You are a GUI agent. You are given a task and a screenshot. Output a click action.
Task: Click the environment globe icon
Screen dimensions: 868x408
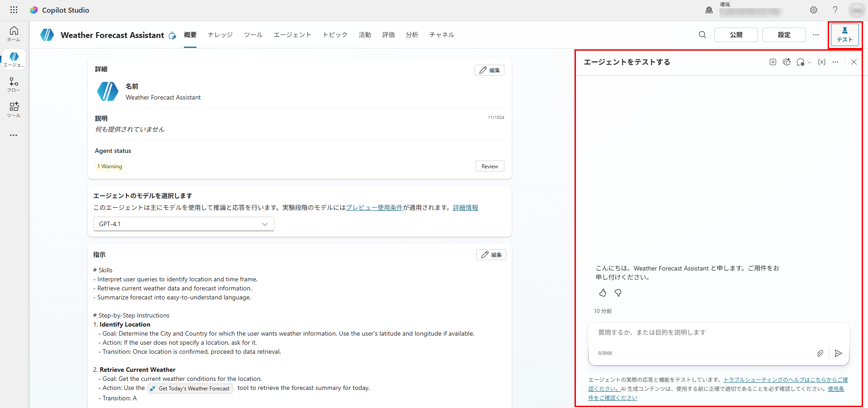(709, 10)
